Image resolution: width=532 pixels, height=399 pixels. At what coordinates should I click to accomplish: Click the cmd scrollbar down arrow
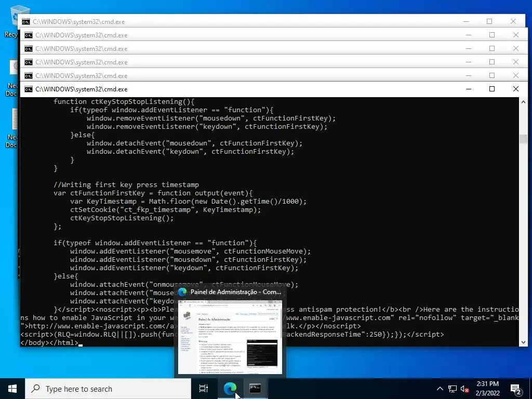pos(523,342)
